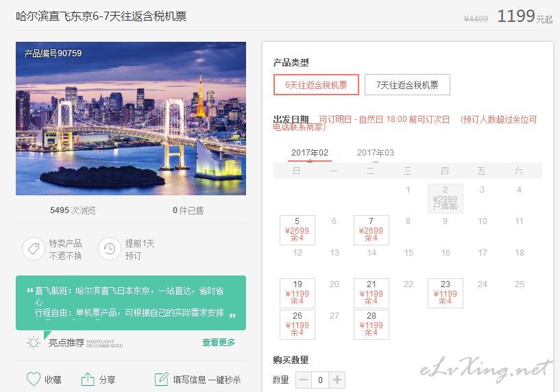The height and width of the screenshot is (392, 560).
Task: Pick February 26 departure at ¥1199
Action: click(x=297, y=325)
